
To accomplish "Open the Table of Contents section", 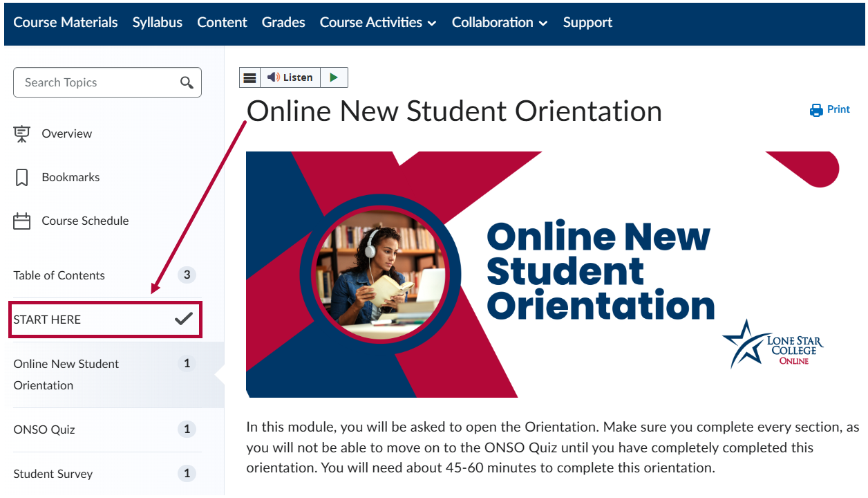I will (x=59, y=275).
